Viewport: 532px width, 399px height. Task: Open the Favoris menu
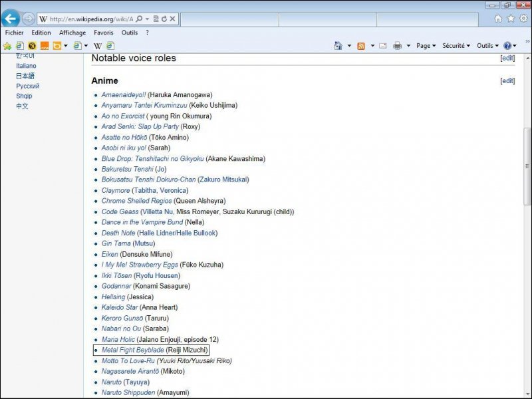point(104,33)
